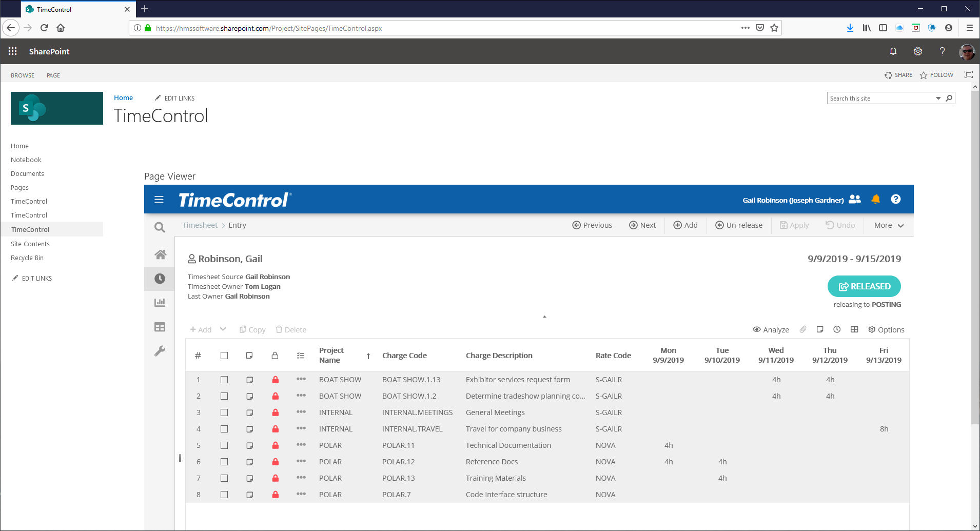Reload the page in browser
The width and height of the screenshot is (980, 531).
tap(44, 28)
